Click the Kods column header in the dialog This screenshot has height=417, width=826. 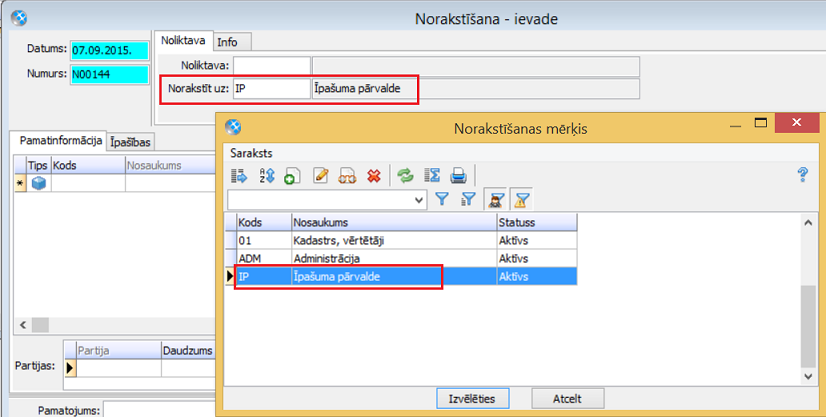pyautogui.click(x=264, y=223)
